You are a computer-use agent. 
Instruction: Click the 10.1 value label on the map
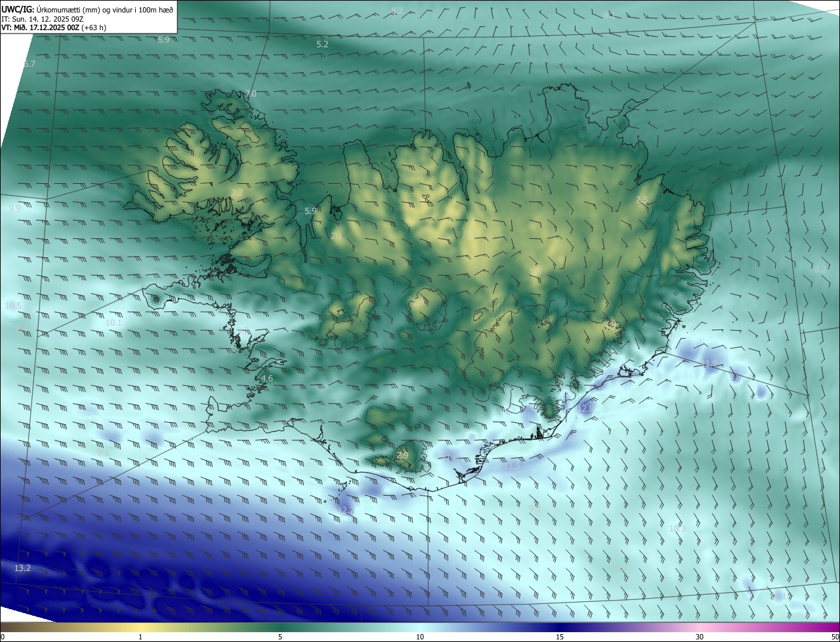point(114,322)
